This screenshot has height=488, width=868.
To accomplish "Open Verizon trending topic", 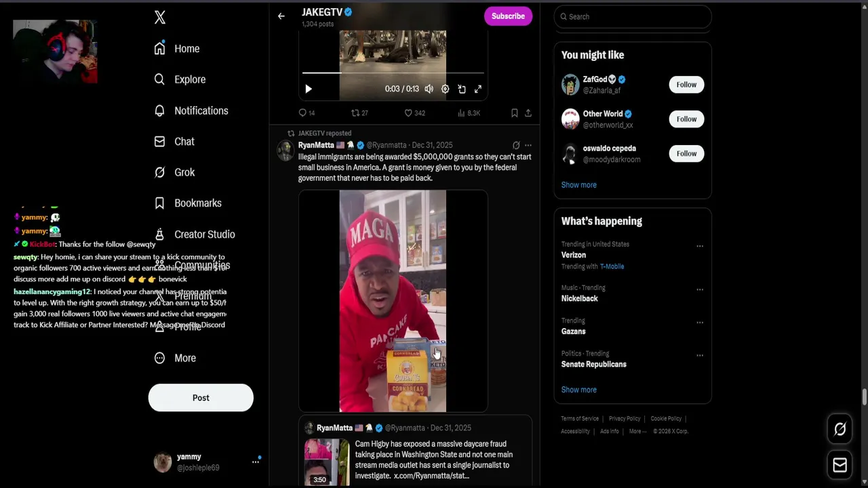I will pyautogui.click(x=574, y=255).
